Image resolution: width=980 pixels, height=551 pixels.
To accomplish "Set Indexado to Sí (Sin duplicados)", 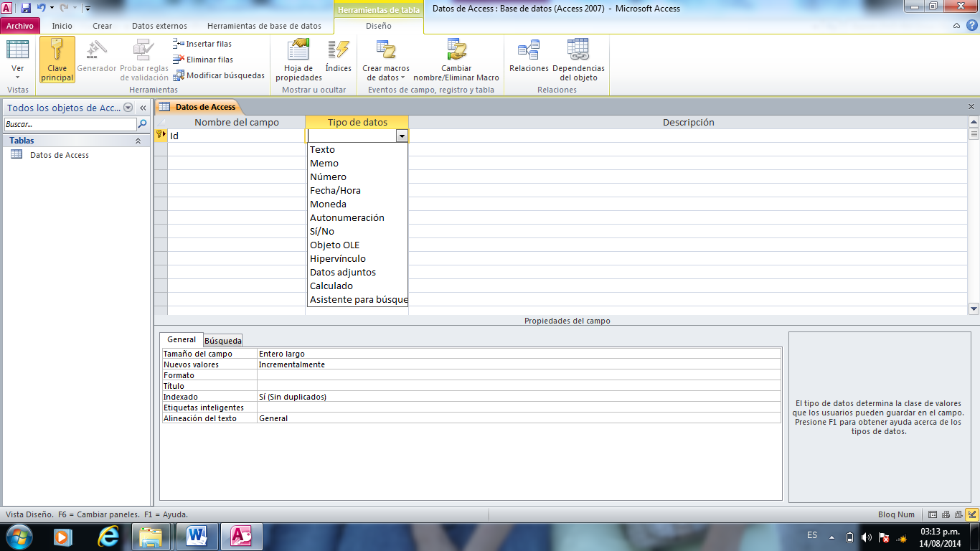I will 298,395.
